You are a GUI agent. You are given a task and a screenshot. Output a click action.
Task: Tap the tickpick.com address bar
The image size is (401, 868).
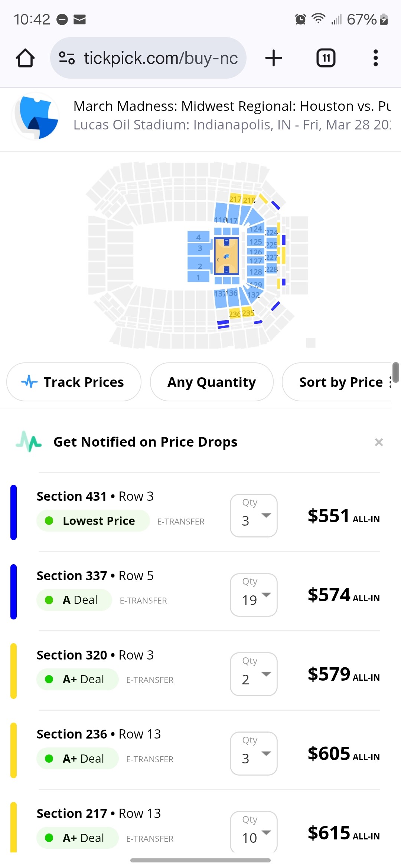pyautogui.click(x=160, y=58)
